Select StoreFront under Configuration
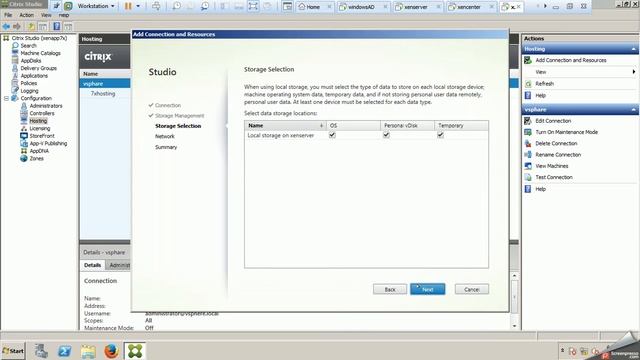This screenshot has height=360, width=640. click(42, 136)
